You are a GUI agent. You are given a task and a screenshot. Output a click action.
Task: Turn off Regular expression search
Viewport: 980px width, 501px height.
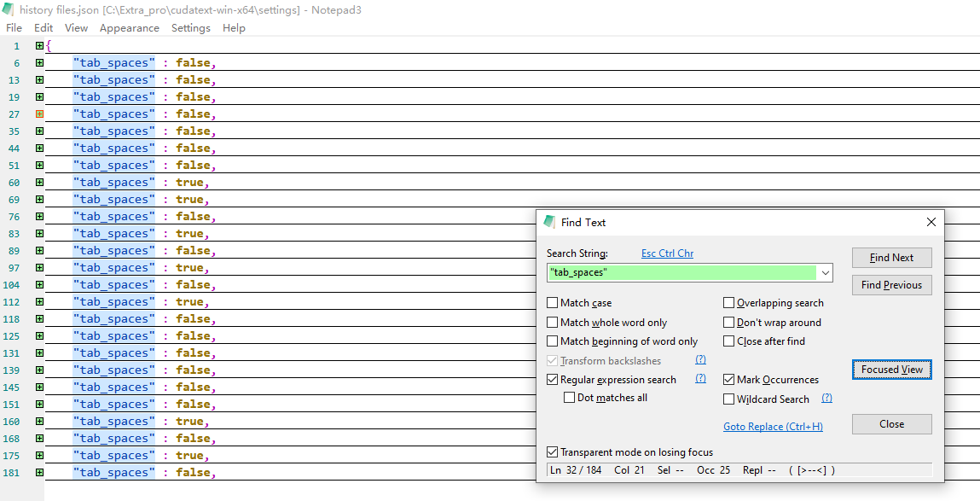pyautogui.click(x=553, y=380)
